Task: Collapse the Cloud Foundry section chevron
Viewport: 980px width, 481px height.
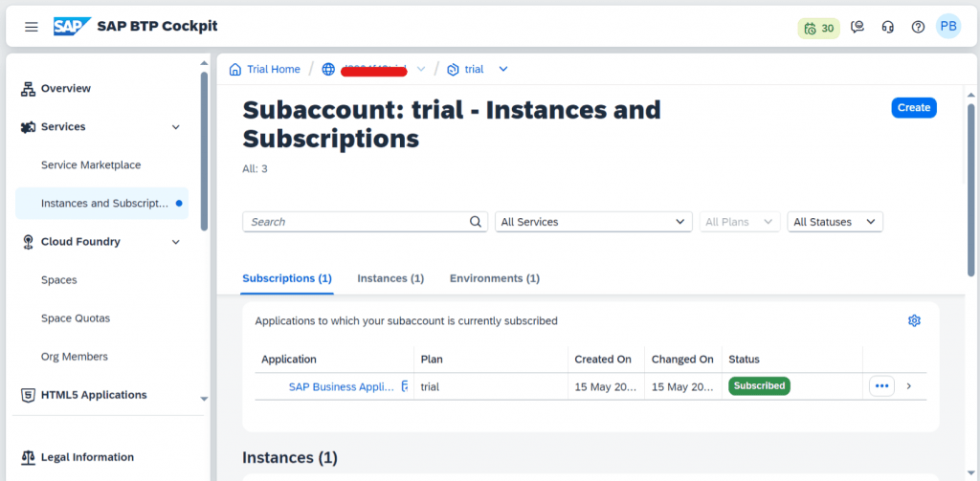Action: (x=176, y=242)
